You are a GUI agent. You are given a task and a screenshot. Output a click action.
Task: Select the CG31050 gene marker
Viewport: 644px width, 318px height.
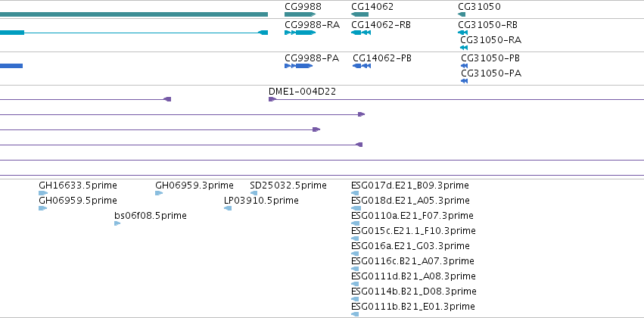click(462, 14)
